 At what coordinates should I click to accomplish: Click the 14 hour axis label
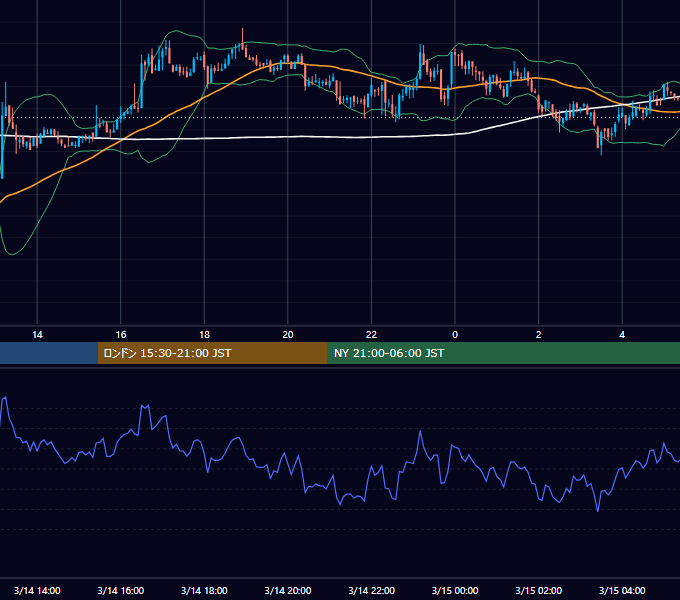click(x=37, y=335)
